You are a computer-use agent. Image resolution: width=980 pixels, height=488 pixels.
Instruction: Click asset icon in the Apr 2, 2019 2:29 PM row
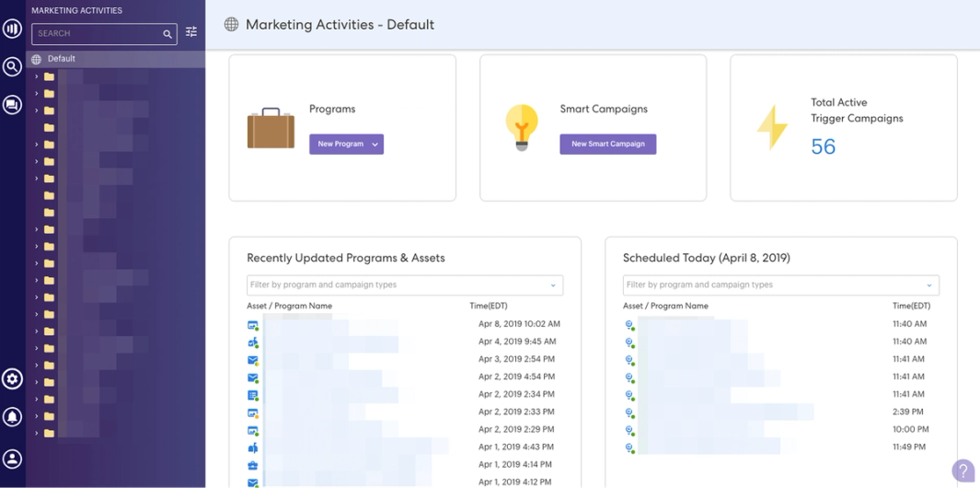point(253,430)
